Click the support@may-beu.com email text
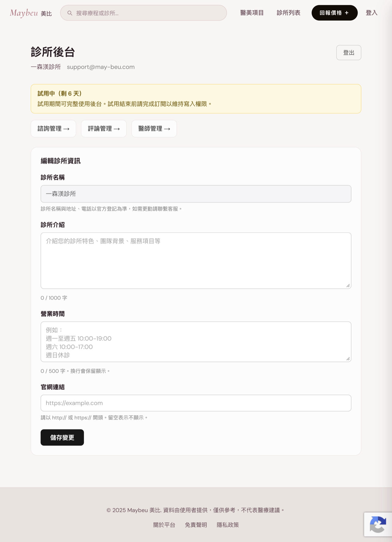392x542 pixels. 101,67
